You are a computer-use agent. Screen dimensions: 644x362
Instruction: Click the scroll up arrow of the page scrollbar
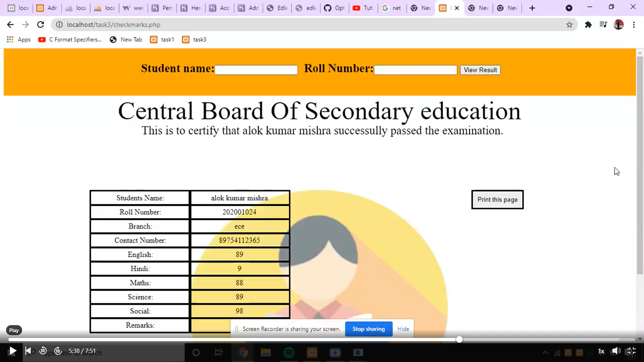click(x=640, y=53)
